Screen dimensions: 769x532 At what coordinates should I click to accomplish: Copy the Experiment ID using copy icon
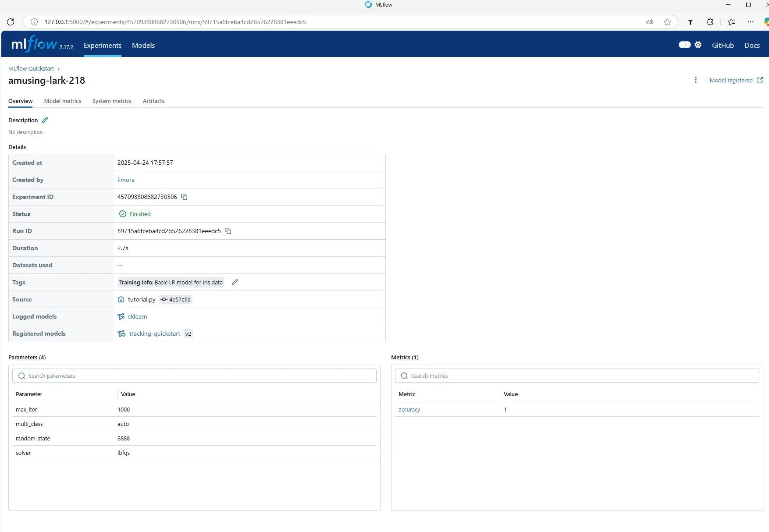pos(184,197)
